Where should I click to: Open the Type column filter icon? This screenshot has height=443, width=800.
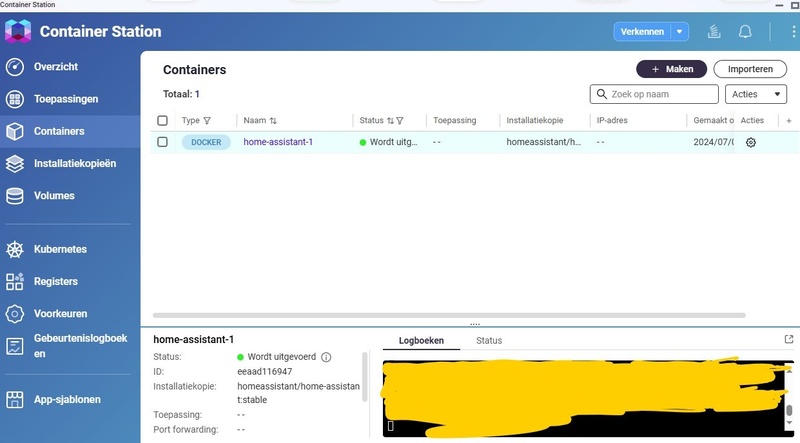[x=207, y=121]
